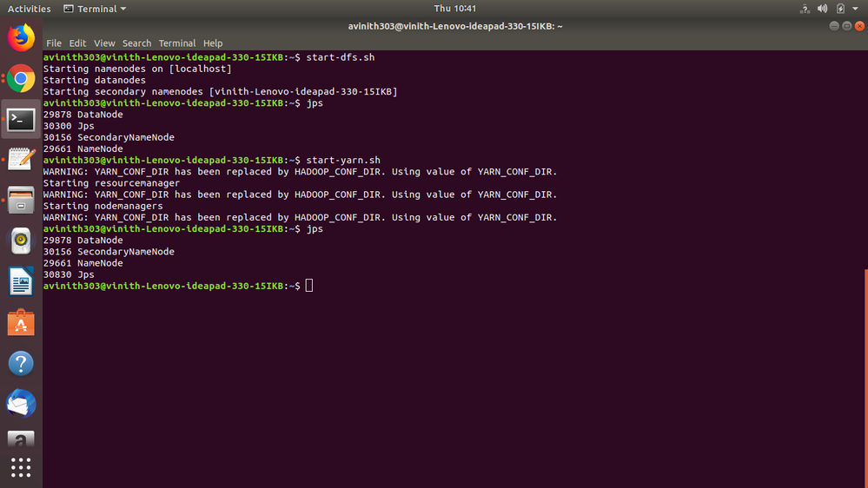Click the 'Starting resourcemanager' line
The width and height of the screenshot is (868, 488).
click(111, 183)
